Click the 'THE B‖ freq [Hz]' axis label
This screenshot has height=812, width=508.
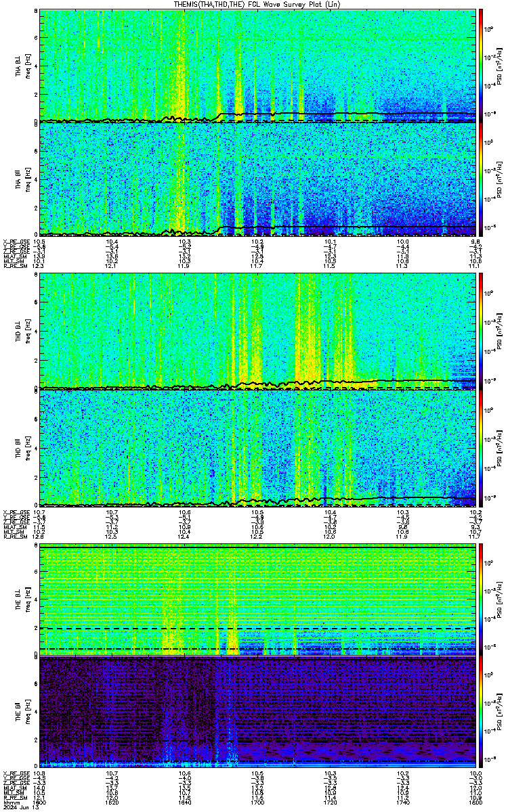[22, 712]
